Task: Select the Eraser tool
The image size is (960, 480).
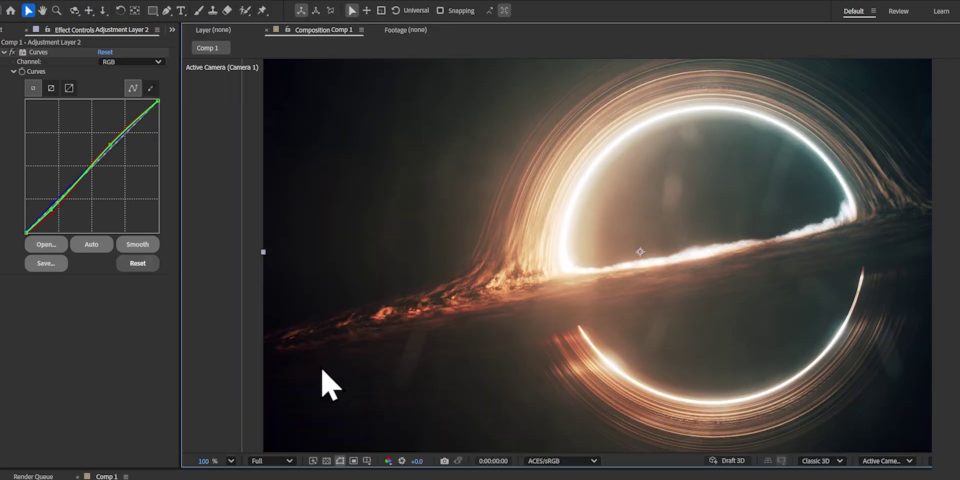Action: point(227,11)
